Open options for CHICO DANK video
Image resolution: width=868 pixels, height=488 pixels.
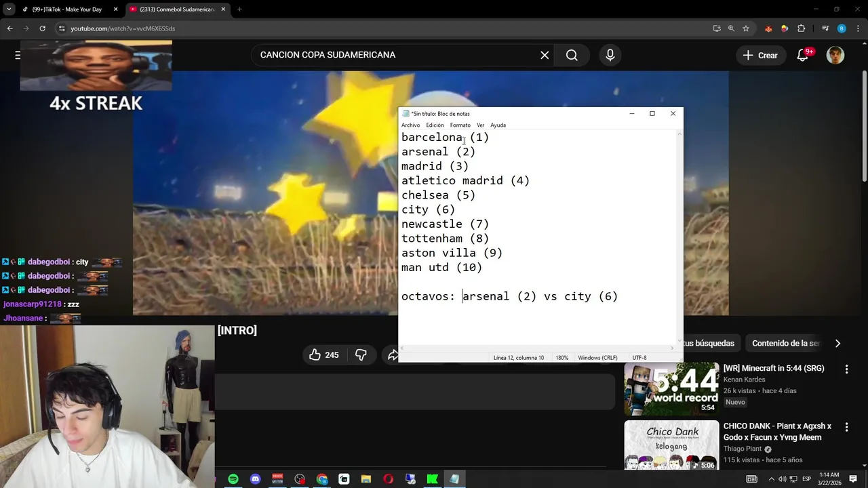click(846, 427)
